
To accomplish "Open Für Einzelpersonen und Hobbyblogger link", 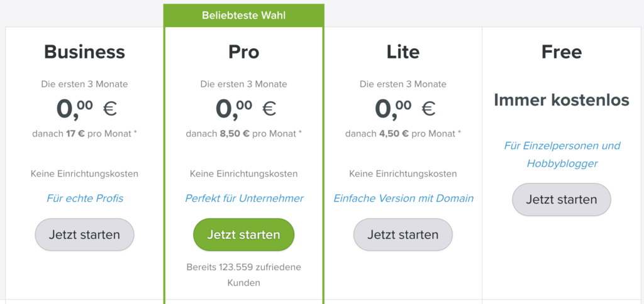I will [x=562, y=155].
